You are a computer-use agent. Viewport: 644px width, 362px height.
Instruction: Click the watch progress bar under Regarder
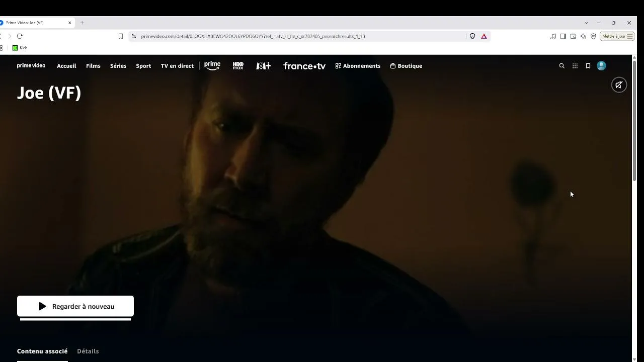pos(75,319)
